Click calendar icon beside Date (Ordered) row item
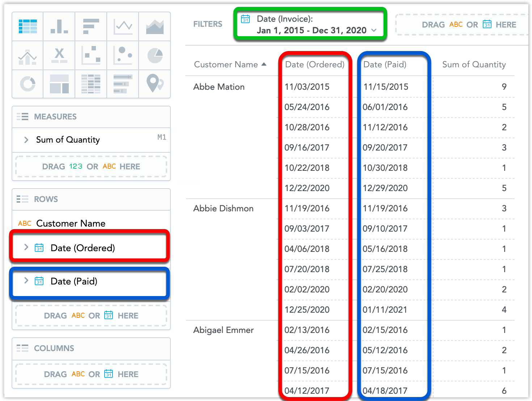The height and width of the screenshot is (401, 532). coord(39,248)
